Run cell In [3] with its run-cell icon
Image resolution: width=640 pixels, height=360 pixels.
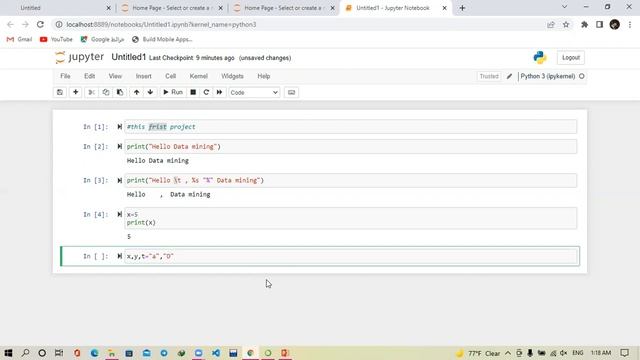click(120, 180)
